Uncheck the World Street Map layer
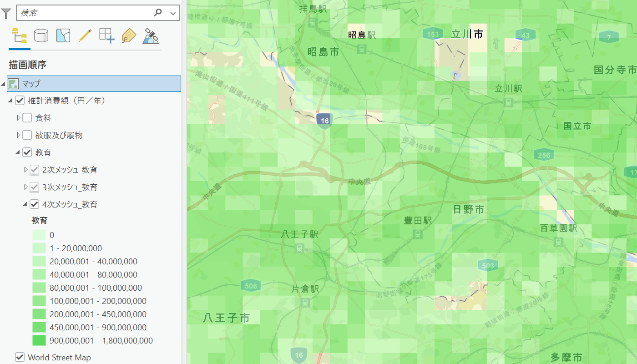 (x=20, y=357)
